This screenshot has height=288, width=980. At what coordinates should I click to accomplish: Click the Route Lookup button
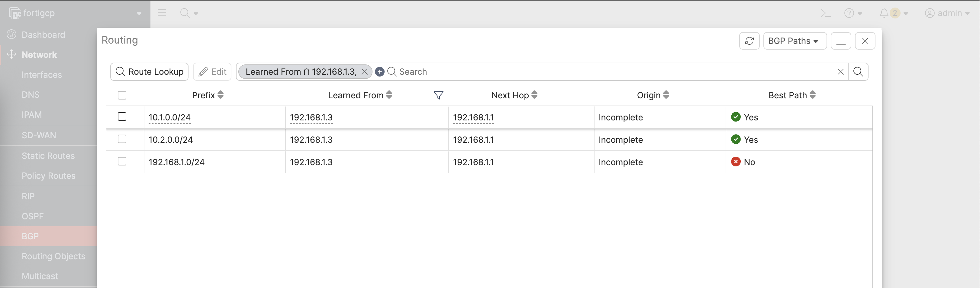point(150,72)
